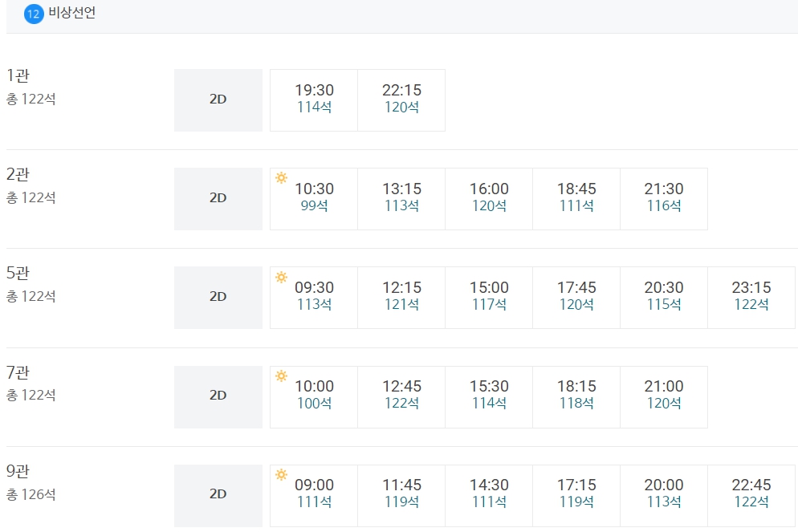Viewport: 798px width, 532px height.
Task: Select the 10:00 showtime in 7관
Action: [x=314, y=397]
